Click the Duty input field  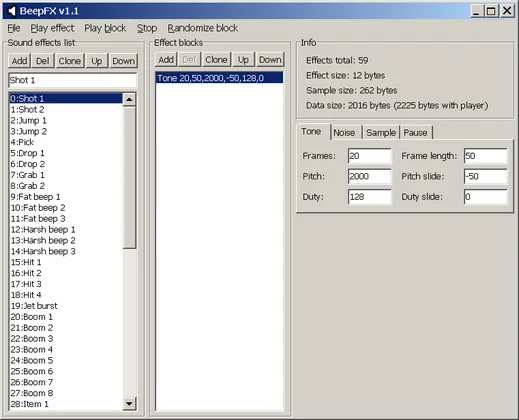click(370, 197)
